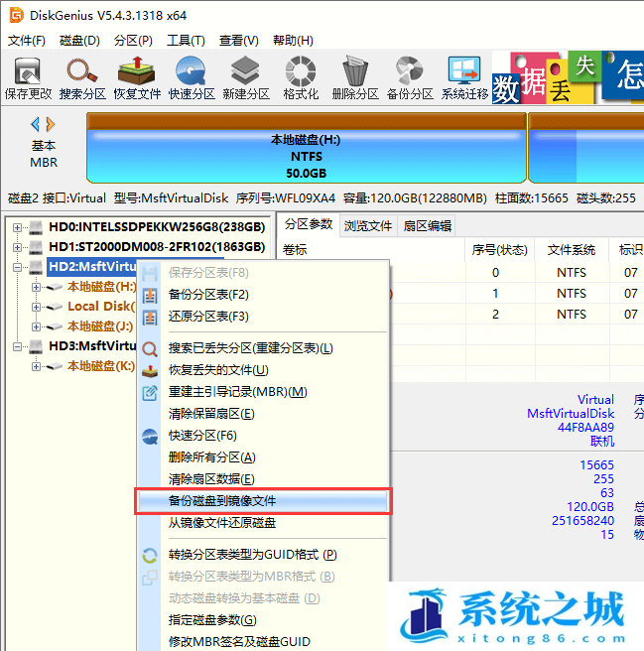Expand the HD1 ST2000DM008 node

(x=17, y=247)
